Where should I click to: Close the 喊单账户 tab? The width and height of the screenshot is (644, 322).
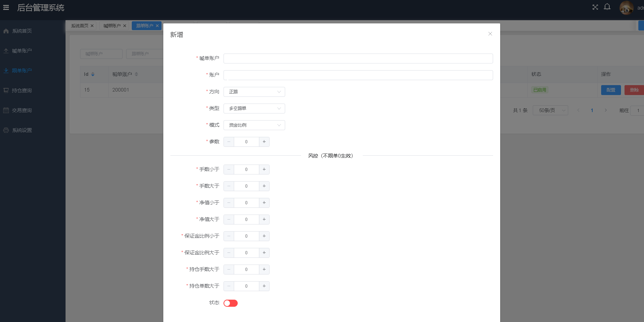pos(125,26)
